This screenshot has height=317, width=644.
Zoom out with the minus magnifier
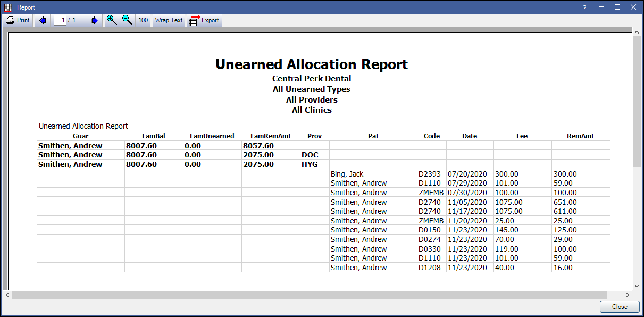click(127, 20)
